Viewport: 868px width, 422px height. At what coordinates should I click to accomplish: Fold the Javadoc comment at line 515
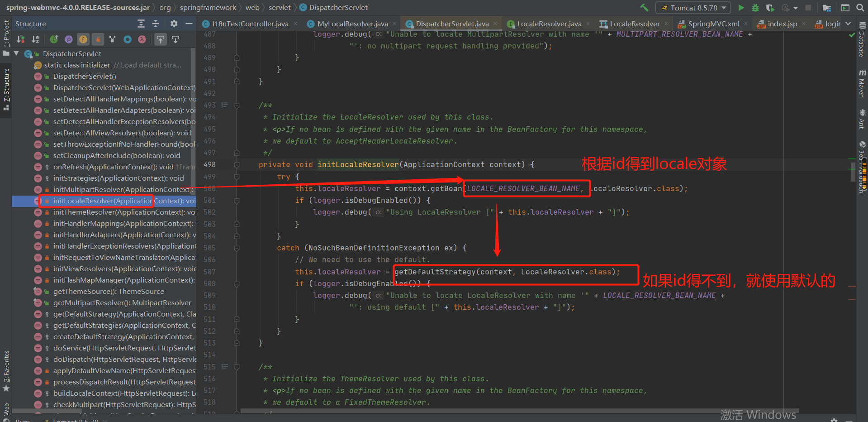point(237,367)
